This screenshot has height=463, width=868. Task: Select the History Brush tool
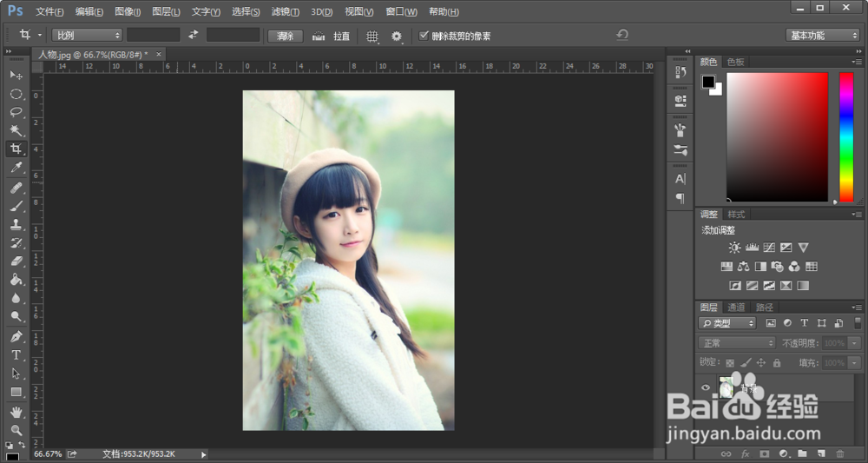point(16,243)
